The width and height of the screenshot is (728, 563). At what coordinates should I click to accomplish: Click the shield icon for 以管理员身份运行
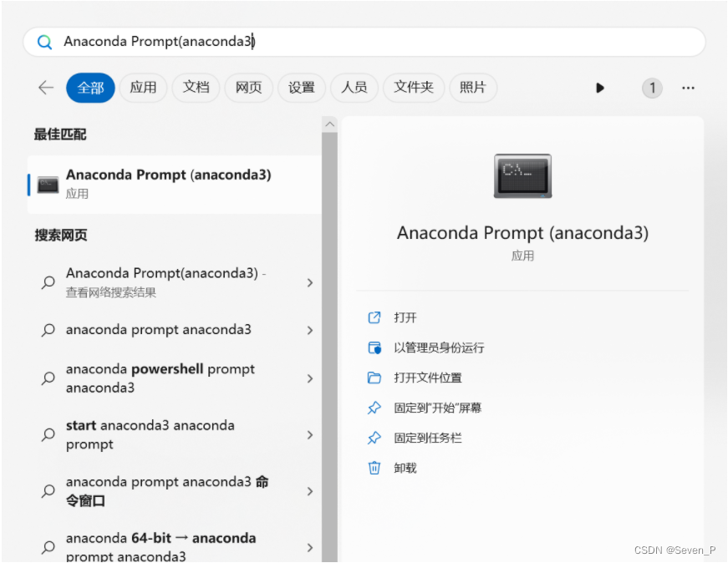pyautogui.click(x=374, y=347)
